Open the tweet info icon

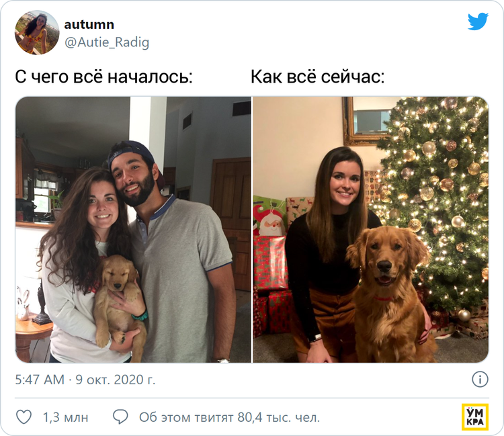coord(480,380)
